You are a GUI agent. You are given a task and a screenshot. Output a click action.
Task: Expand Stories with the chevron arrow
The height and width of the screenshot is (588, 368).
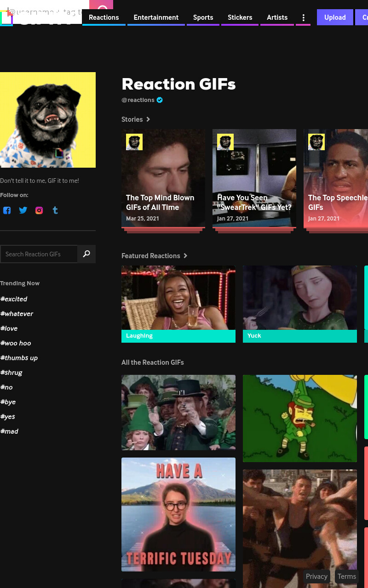click(x=148, y=119)
